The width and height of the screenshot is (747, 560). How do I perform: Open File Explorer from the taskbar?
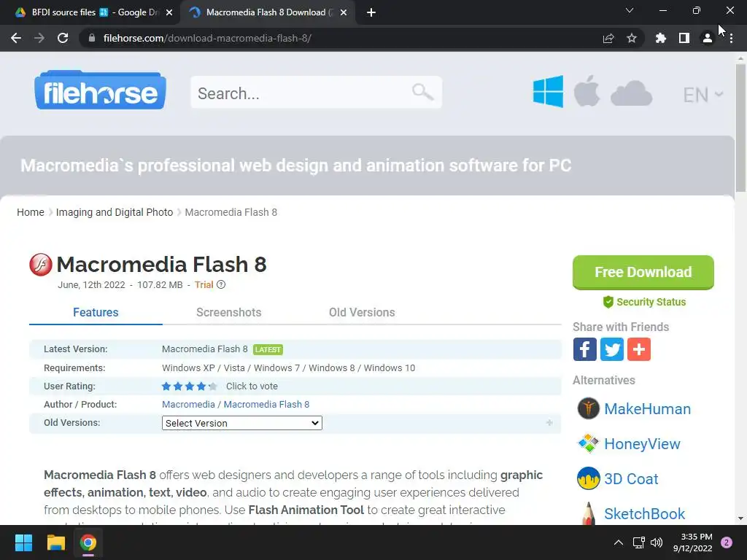55,542
